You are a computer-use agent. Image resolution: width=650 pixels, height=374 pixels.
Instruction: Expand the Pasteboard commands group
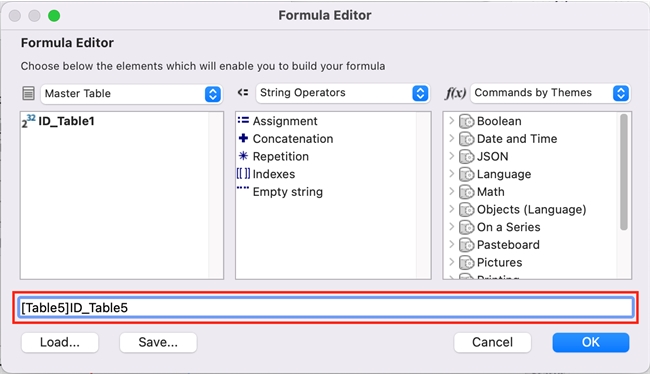coord(452,245)
